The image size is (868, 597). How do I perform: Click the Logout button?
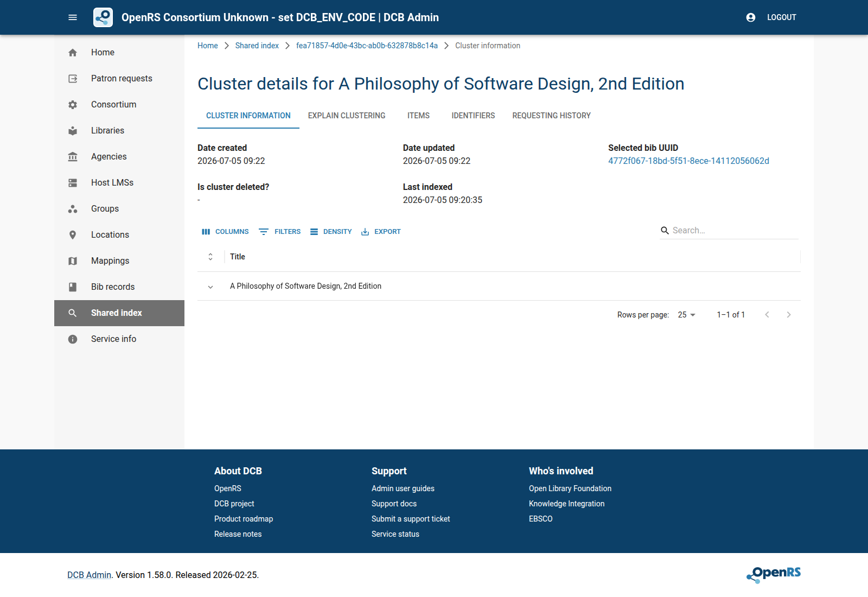(x=782, y=17)
